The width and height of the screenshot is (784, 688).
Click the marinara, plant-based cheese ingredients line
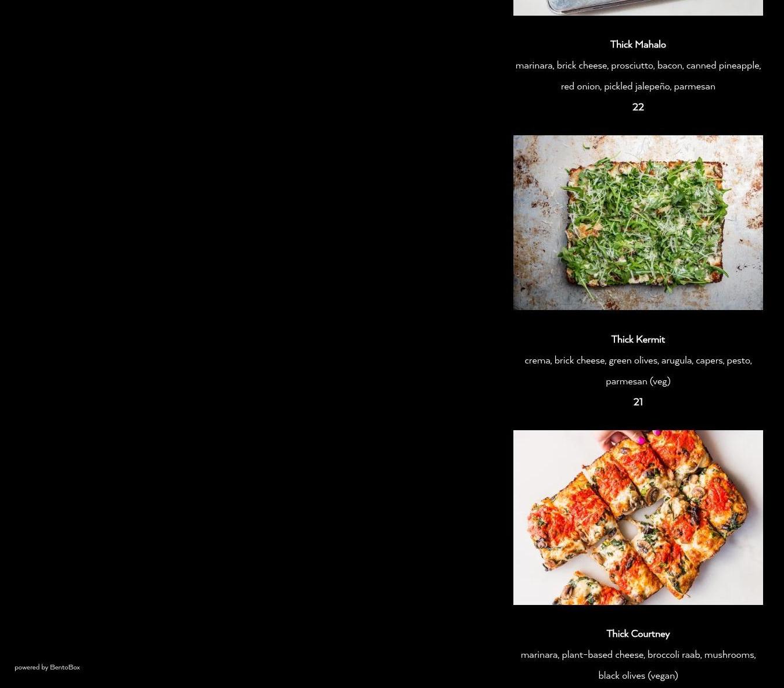(638, 654)
